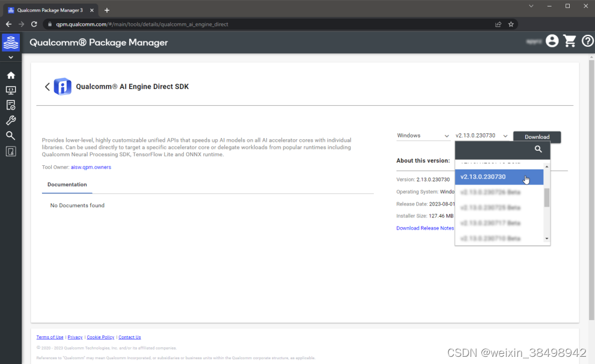Viewport: 595px width, 364px height.
Task: Click the shopping cart icon
Action: 570,41
